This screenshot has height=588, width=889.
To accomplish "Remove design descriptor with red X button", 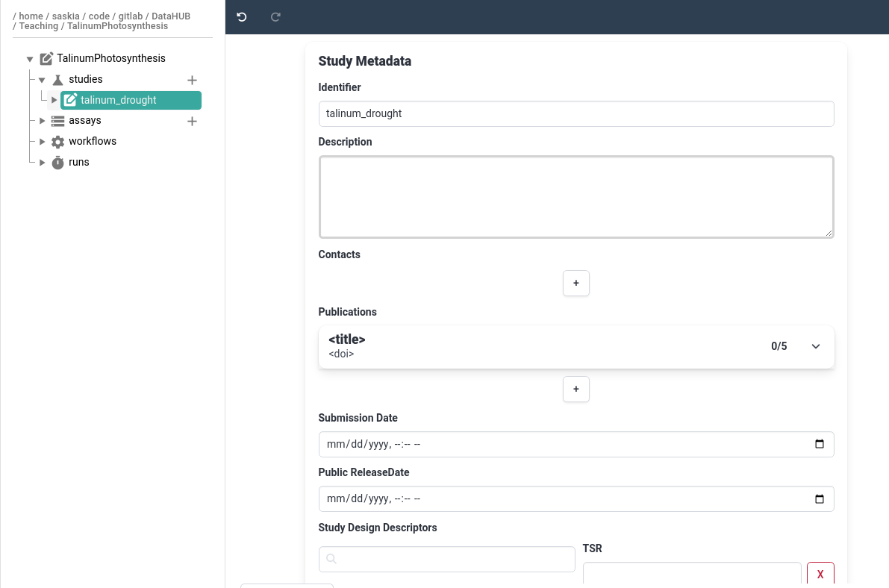I will 820,574.
